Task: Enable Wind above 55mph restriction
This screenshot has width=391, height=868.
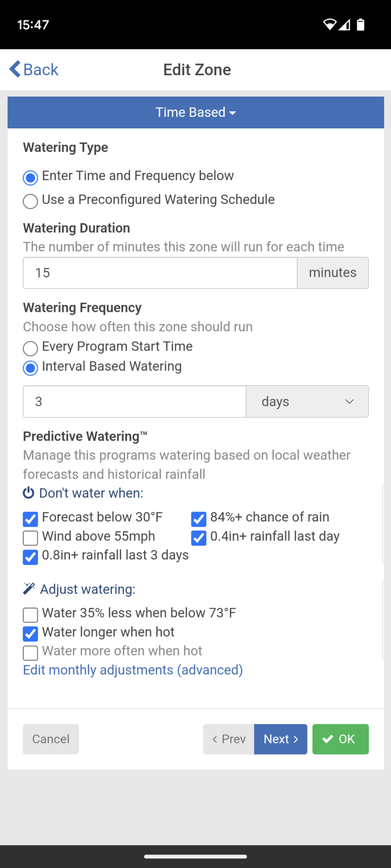Action: [x=30, y=538]
